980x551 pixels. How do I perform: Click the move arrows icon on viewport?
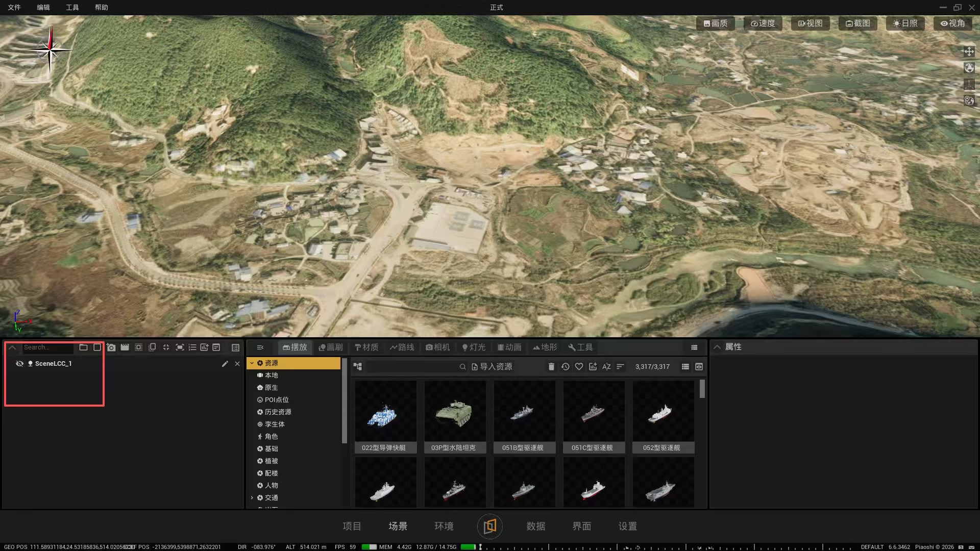coord(969,52)
